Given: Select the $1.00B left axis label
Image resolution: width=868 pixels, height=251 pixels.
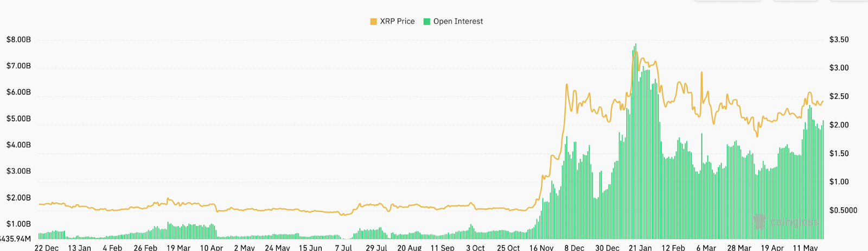Looking at the screenshot, I should [18, 224].
